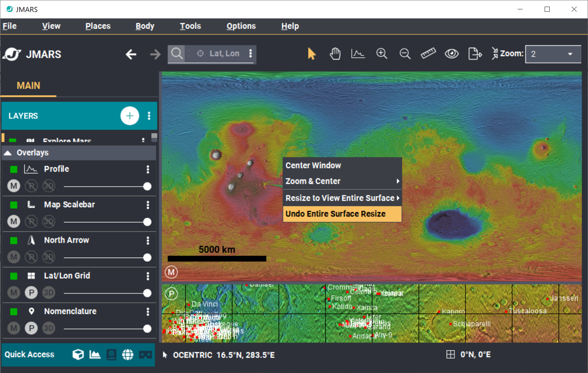
Task: Select the ruler measure tool
Action: pos(428,53)
